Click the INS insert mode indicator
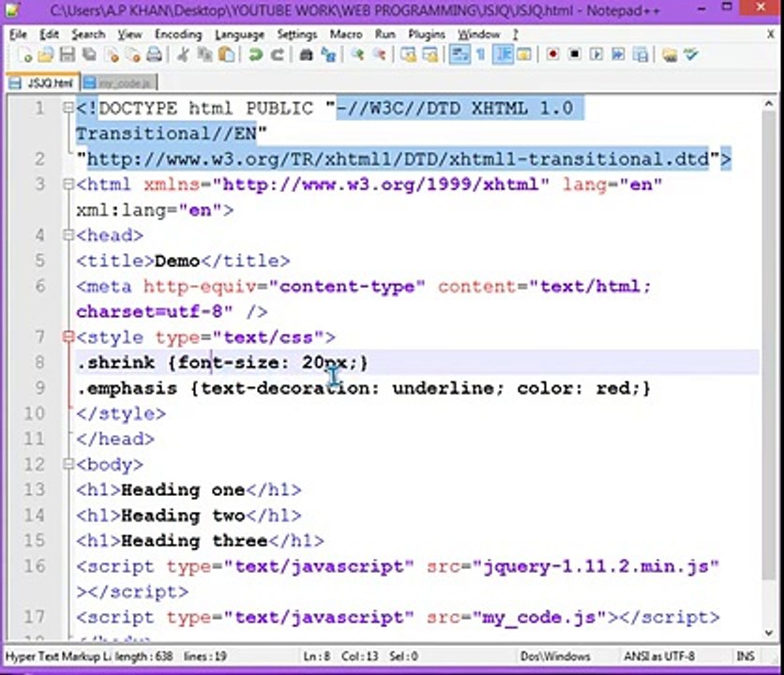Screen dimensions: 784x675 (x=746, y=655)
